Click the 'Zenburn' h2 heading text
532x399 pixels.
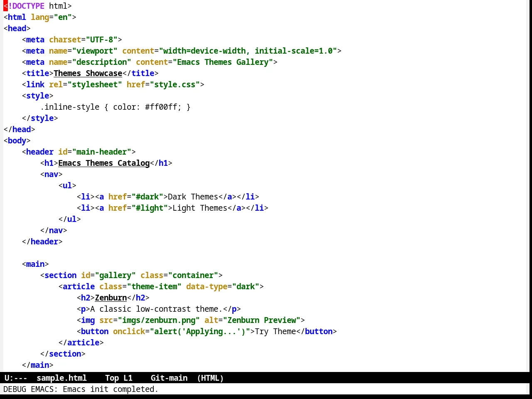(x=111, y=298)
